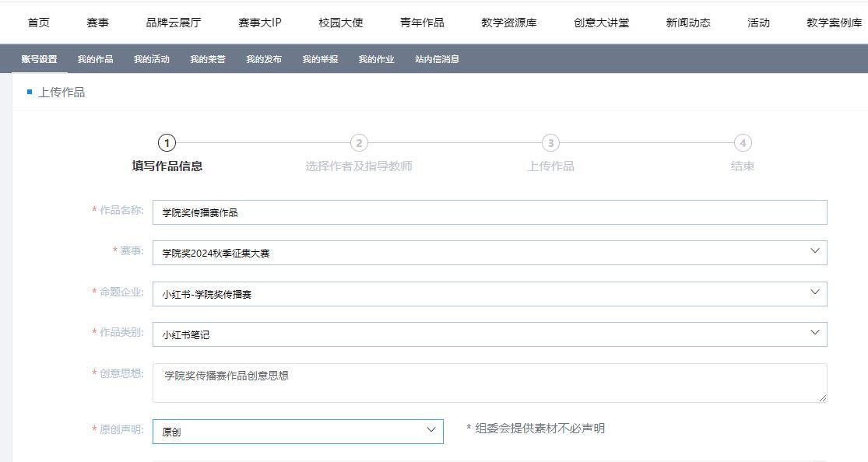Focus the 创意思想 text area
Image resolution: width=868 pixels, height=462 pixels.
[490, 383]
